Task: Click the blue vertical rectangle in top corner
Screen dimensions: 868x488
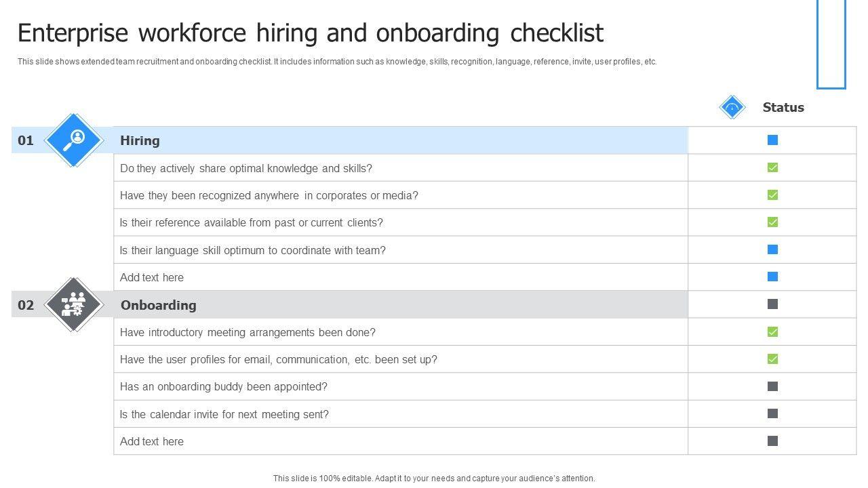Action: point(831,44)
